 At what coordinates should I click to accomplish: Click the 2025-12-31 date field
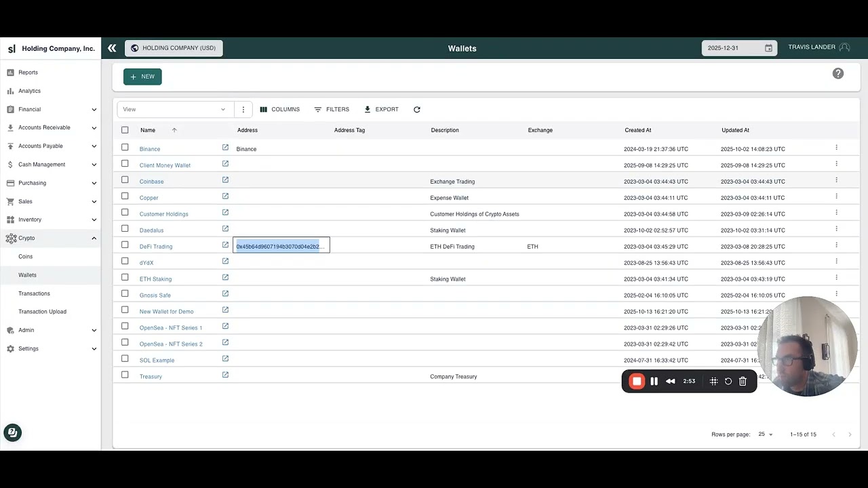point(739,48)
